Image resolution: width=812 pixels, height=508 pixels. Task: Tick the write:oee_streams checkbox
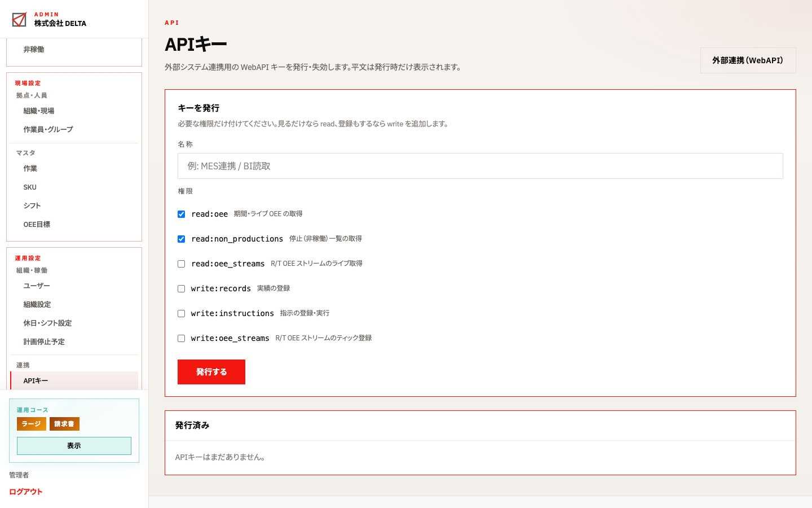pos(181,338)
